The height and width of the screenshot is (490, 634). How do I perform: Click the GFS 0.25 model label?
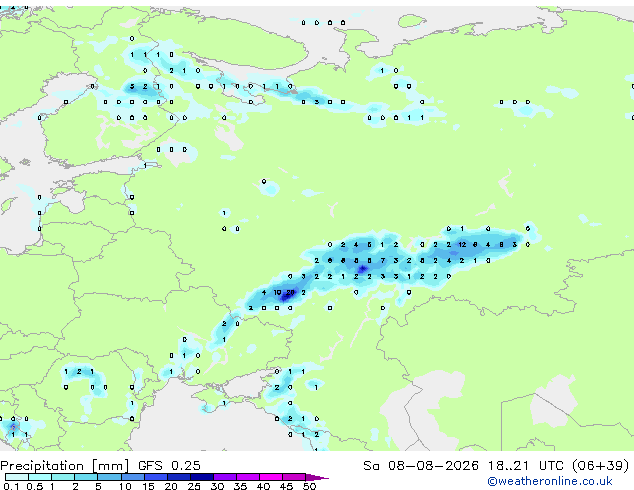click(169, 466)
